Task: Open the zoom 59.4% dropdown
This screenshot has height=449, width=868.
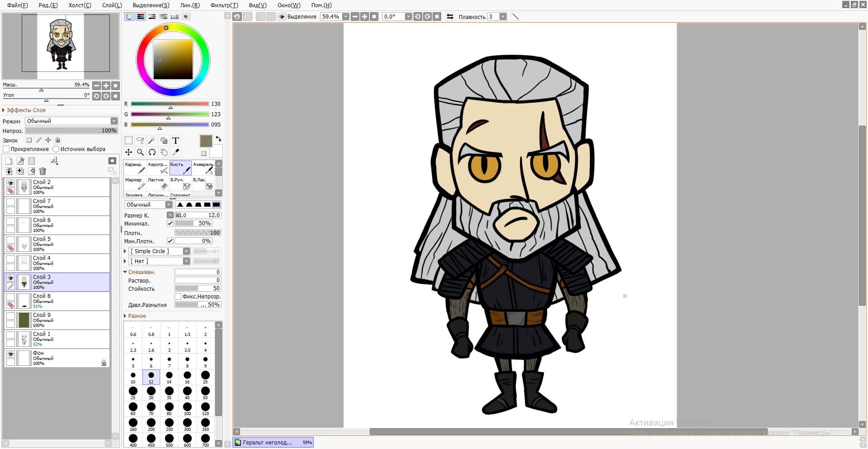Action: (x=346, y=17)
